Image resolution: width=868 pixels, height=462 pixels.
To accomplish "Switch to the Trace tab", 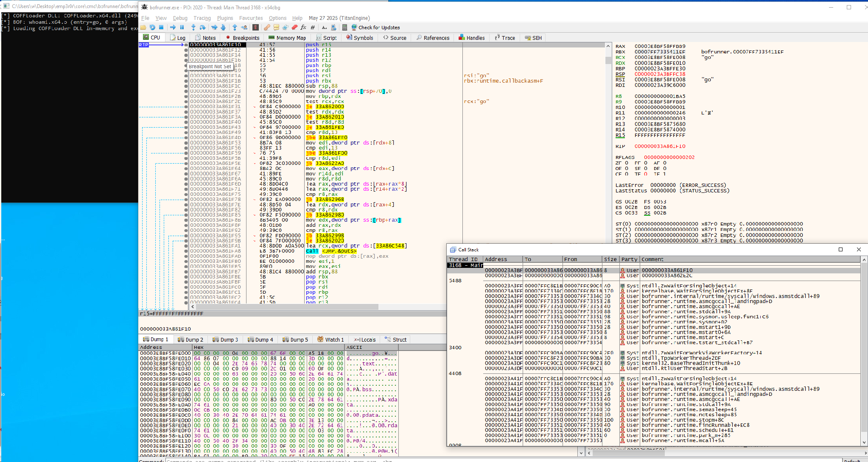I will click(x=505, y=38).
